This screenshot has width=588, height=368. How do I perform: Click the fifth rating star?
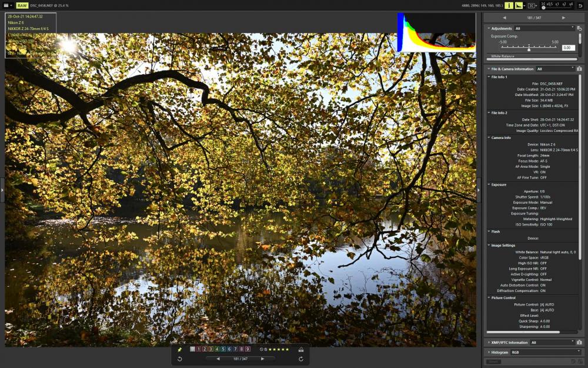click(x=288, y=349)
